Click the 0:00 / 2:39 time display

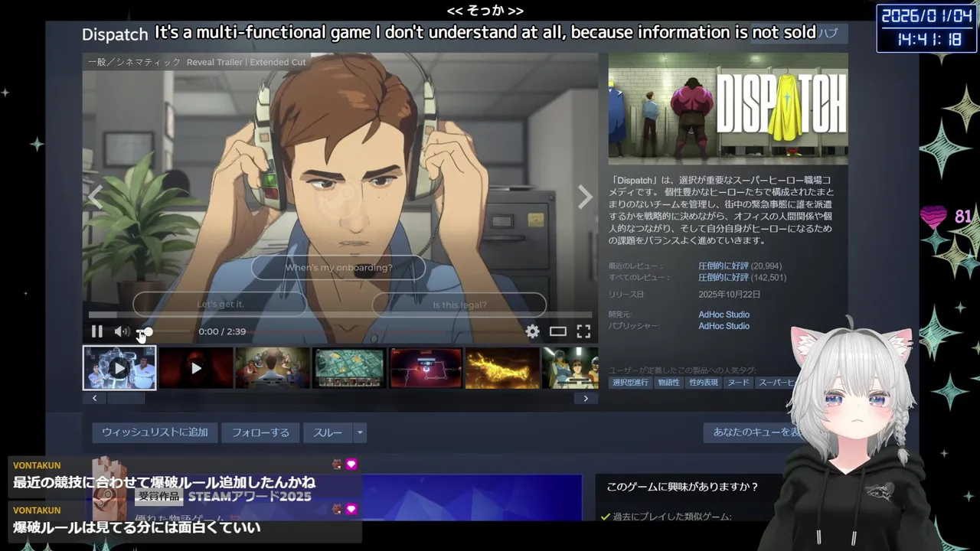(x=222, y=331)
